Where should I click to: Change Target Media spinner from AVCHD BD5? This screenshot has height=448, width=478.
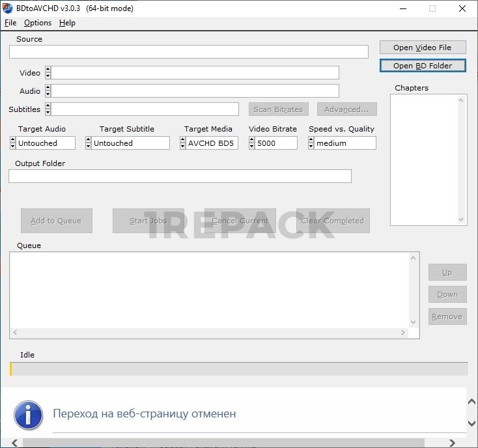[183, 143]
